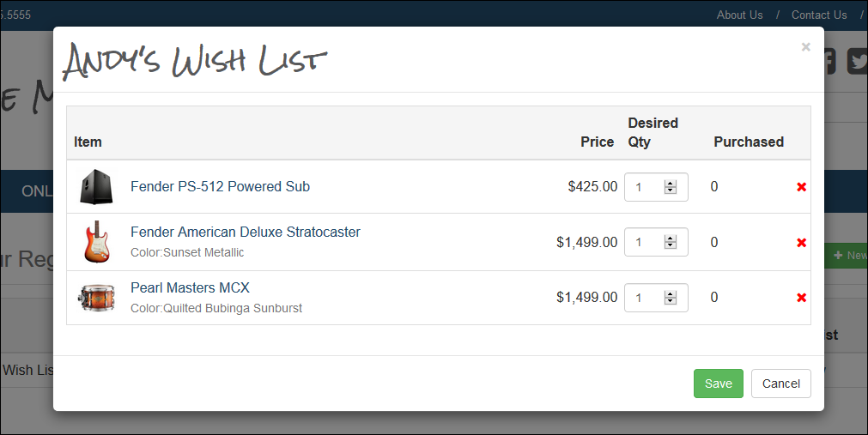Image resolution: width=868 pixels, height=435 pixels.
Task: Open the Contact Us menu link
Action: pyautogui.click(x=819, y=15)
